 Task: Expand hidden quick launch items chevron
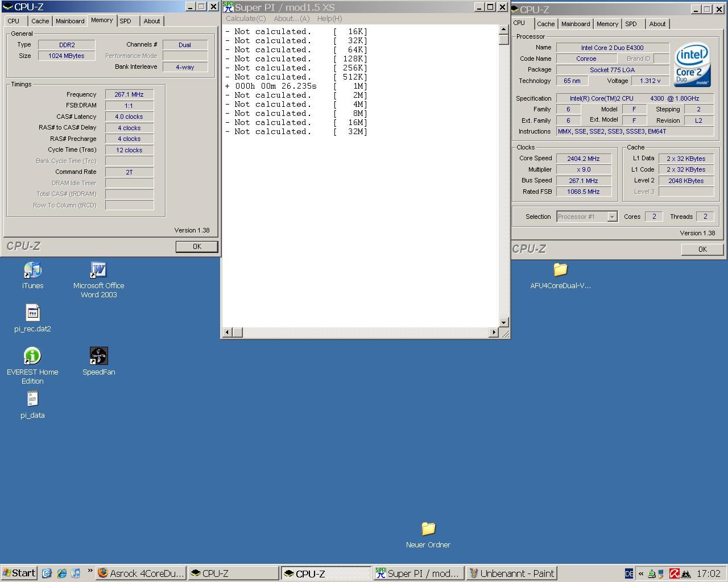[x=90, y=571]
